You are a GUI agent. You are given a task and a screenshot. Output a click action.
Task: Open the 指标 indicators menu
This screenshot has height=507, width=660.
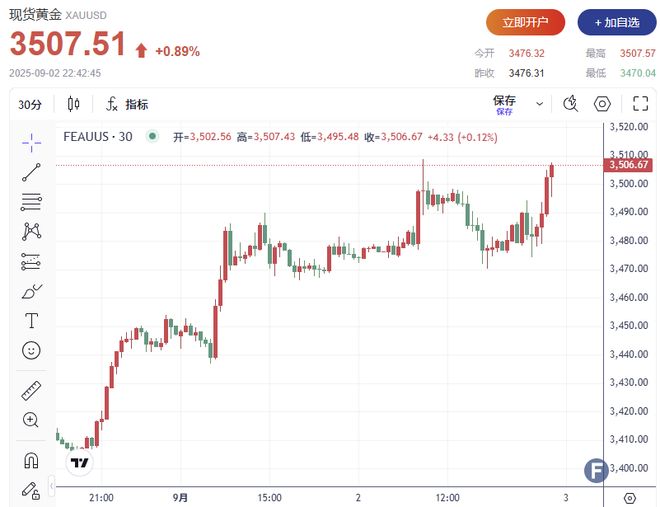(x=127, y=104)
